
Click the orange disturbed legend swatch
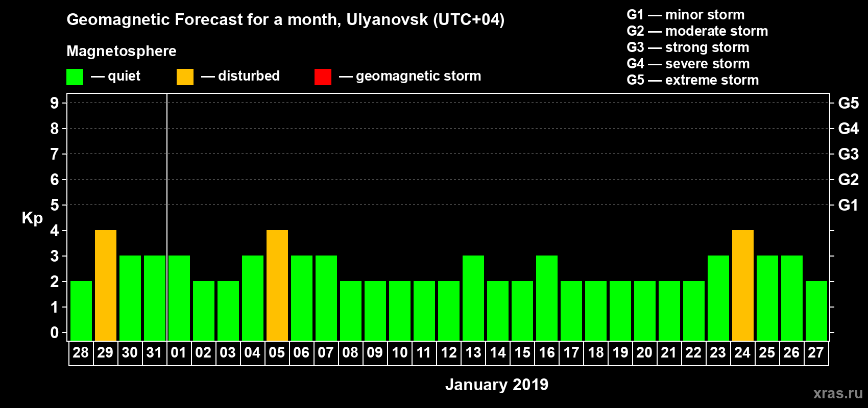(185, 77)
